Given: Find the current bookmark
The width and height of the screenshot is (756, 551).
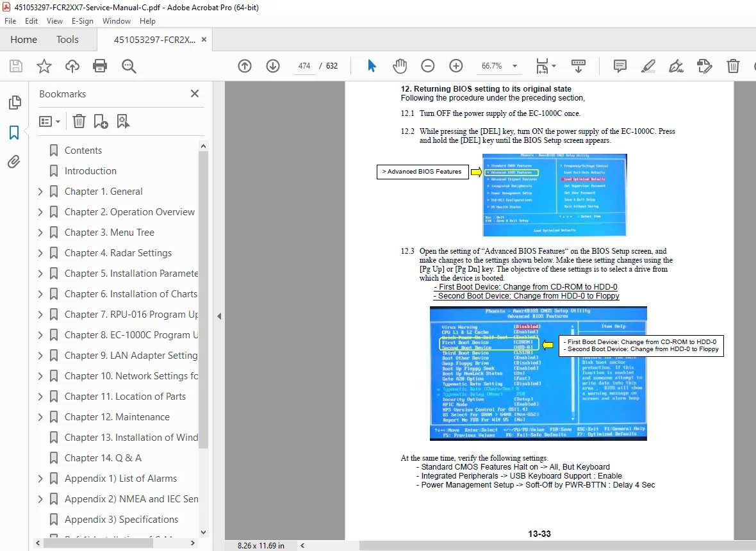Looking at the screenshot, I should (x=123, y=122).
